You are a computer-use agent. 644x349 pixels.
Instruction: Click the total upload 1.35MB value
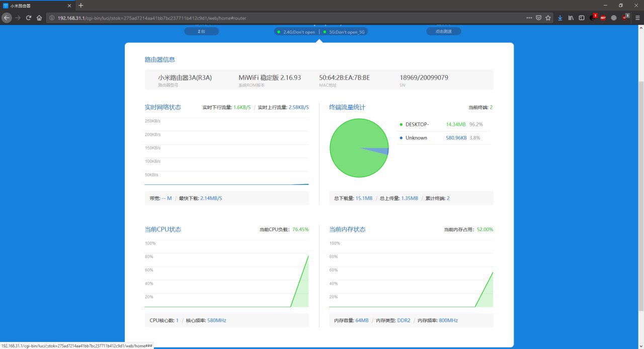click(x=410, y=198)
